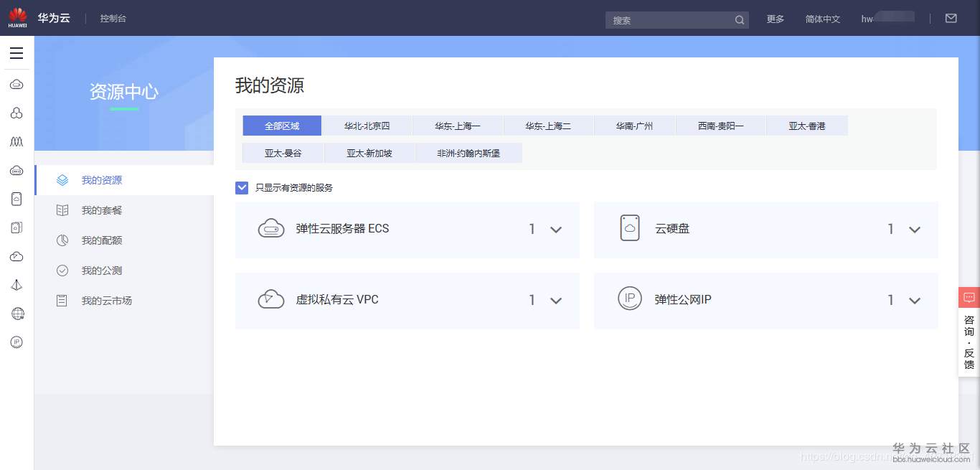Click the 弹性公网IP label
Viewport: 980px width, 470px height.
683,300
